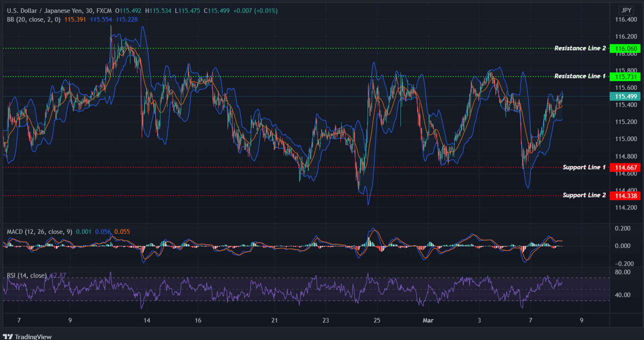Image resolution: width=644 pixels, height=340 pixels.
Task: Click the Resistance Line 1 price tag 115.731
Action: click(x=625, y=76)
